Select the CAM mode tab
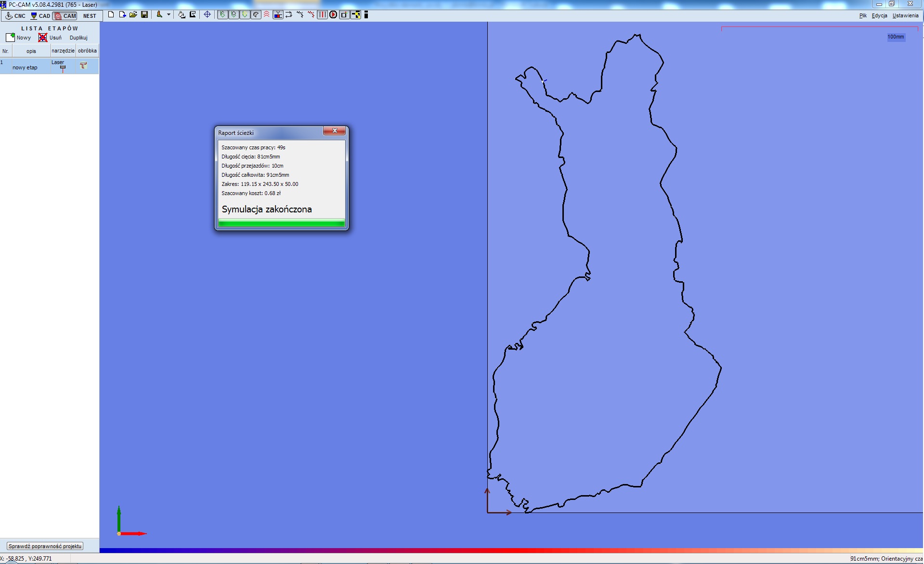Viewport: 924px width, 564px height. [x=65, y=16]
